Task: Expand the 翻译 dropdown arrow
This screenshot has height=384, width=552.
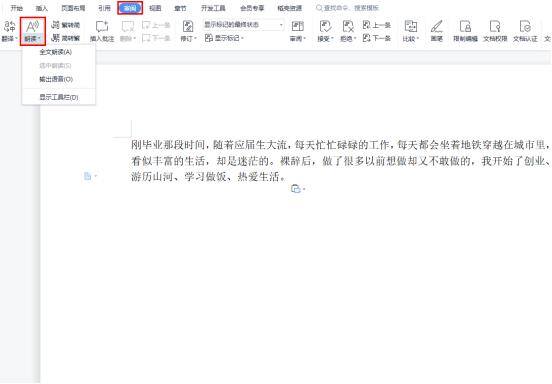Action: point(17,39)
